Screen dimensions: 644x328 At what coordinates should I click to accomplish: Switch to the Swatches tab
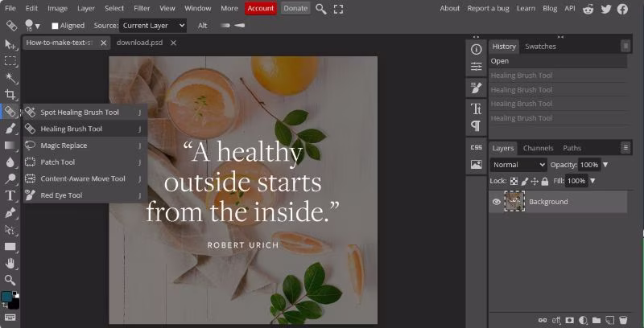(540, 47)
